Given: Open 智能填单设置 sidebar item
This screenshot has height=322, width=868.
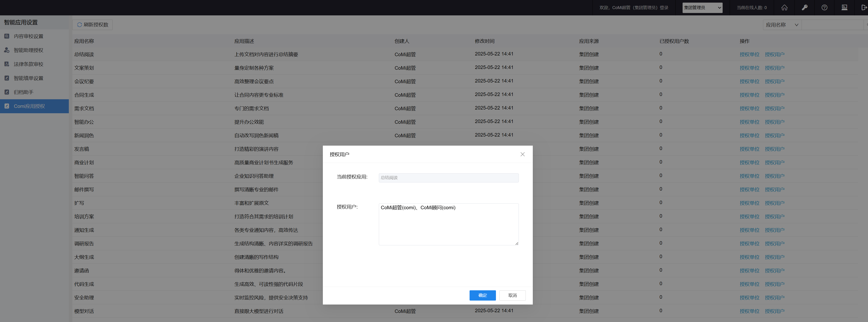Looking at the screenshot, I should 28,78.
